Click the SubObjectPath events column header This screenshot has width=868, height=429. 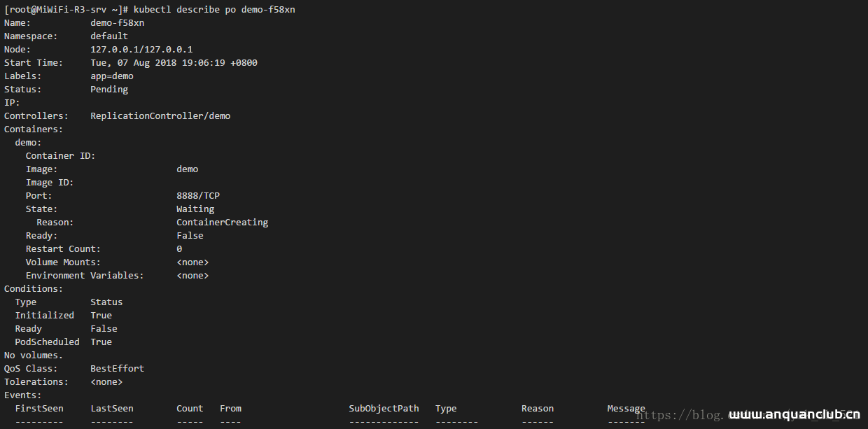point(384,409)
